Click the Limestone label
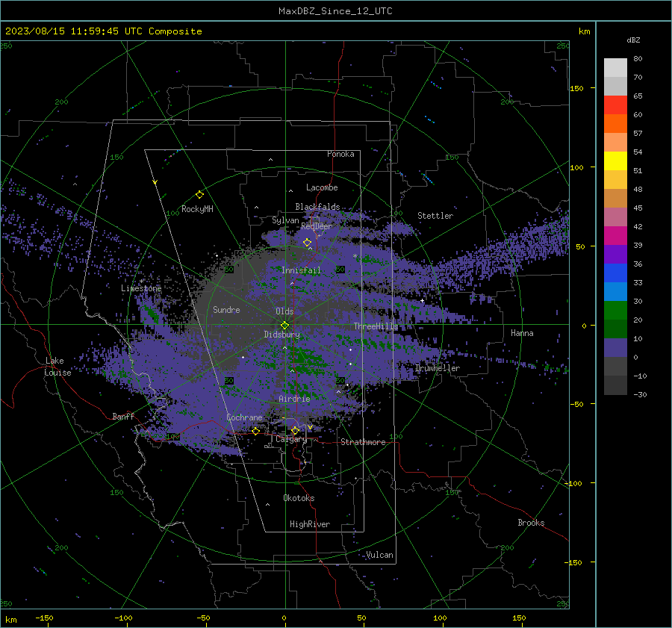Screen dimensions: 672x628 (141, 288)
